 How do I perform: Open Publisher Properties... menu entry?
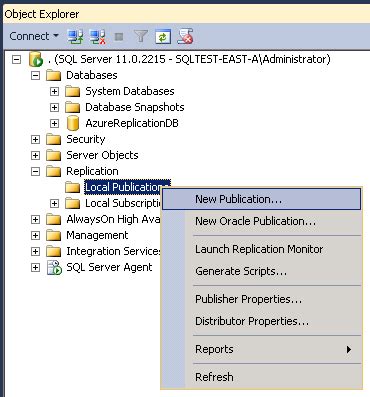[x=261, y=299]
